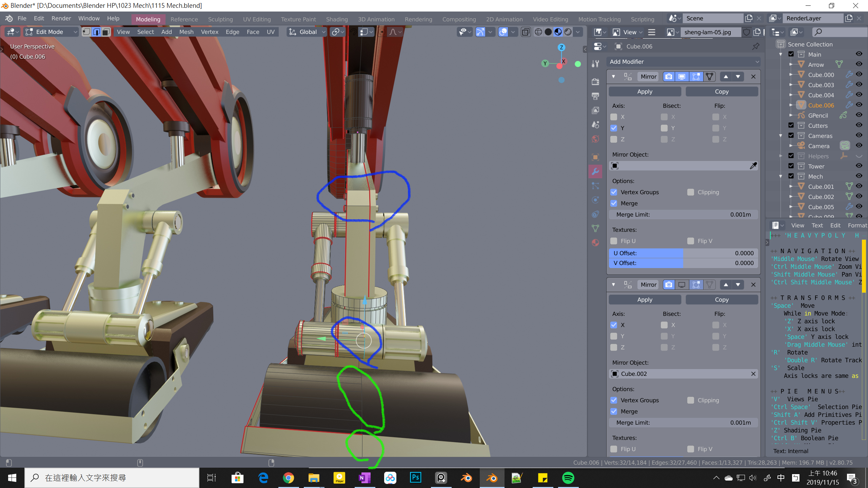Open the File menu
The width and height of the screenshot is (868, 488).
[22, 18]
